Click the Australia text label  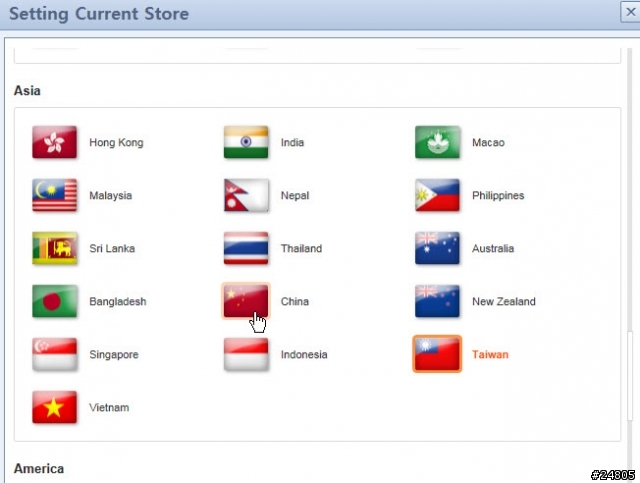(493, 249)
